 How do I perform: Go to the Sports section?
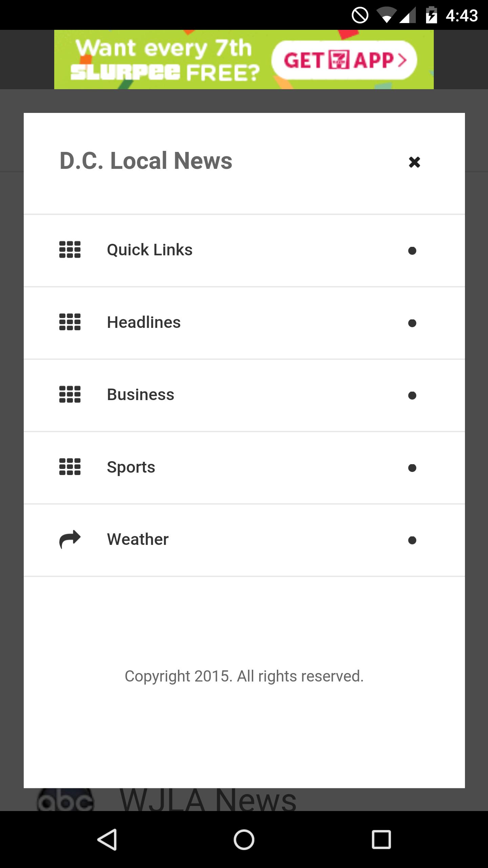pos(131,467)
